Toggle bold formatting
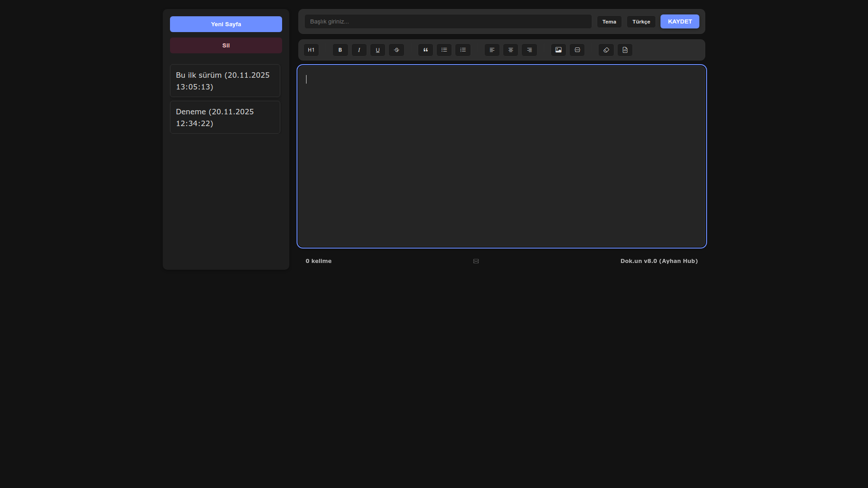 340,50
